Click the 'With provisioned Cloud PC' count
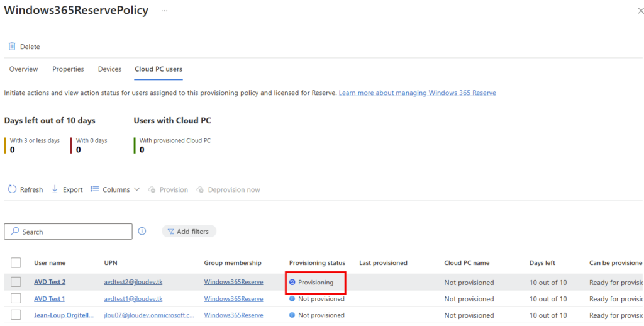The image size is (644, 326). [142, 150]
